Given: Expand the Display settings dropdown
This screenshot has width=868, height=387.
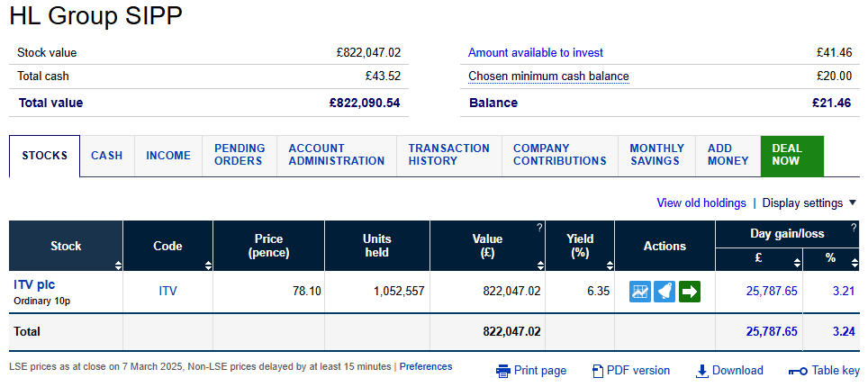Looking at the screenshot, I should (x=809, y=203).
